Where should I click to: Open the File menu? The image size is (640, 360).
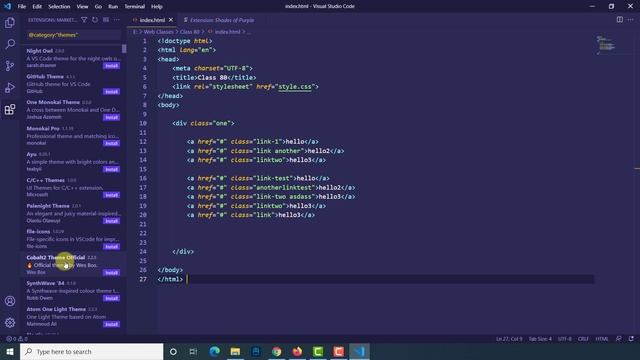pos(22,7)
